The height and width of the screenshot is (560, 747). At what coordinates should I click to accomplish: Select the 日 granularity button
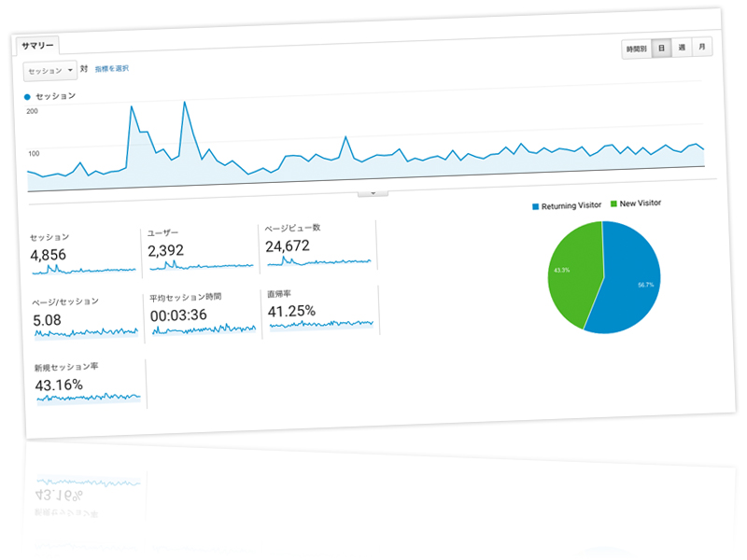[661, 49]
